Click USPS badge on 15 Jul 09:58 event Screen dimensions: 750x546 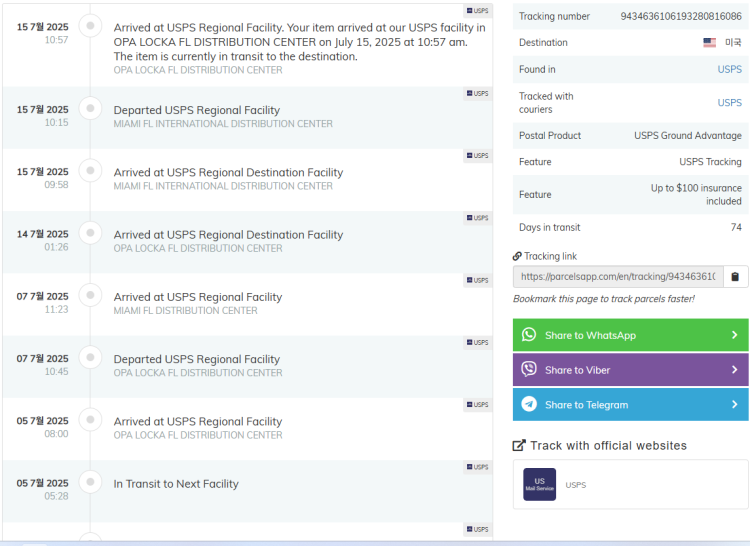click(x=477, y=155)
